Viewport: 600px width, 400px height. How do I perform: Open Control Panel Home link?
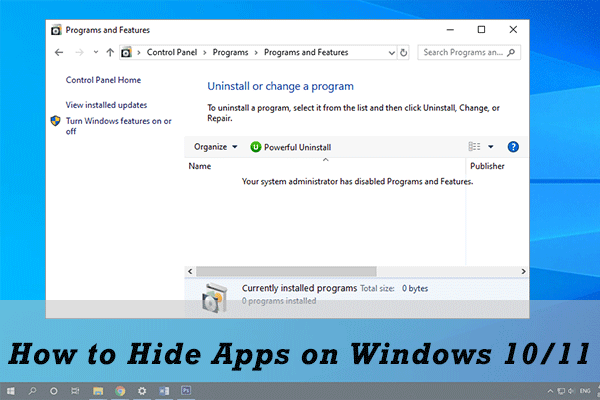point(103,80)
